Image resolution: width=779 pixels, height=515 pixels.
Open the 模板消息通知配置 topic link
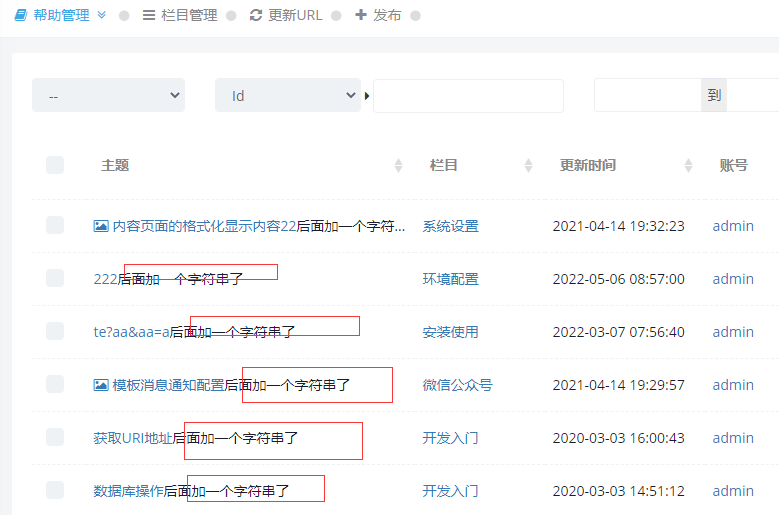(x=168, y=385)
